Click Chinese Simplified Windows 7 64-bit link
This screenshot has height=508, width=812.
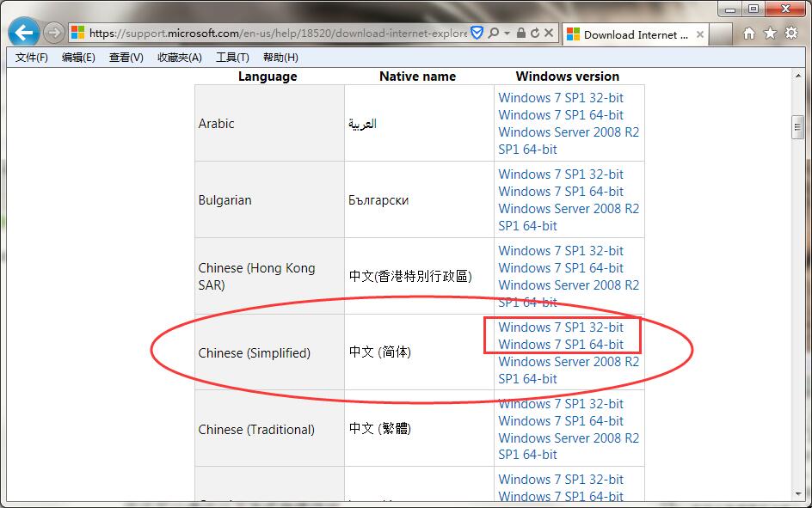[x=561, y=345]
